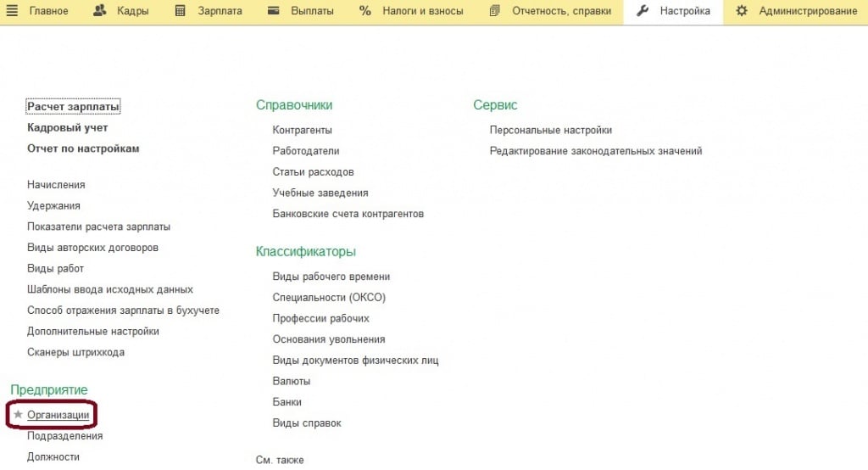Screen dimensions: 868x470
Task: Open the Подразделения list
Action: pyautogui.click(x=64, y=436)
